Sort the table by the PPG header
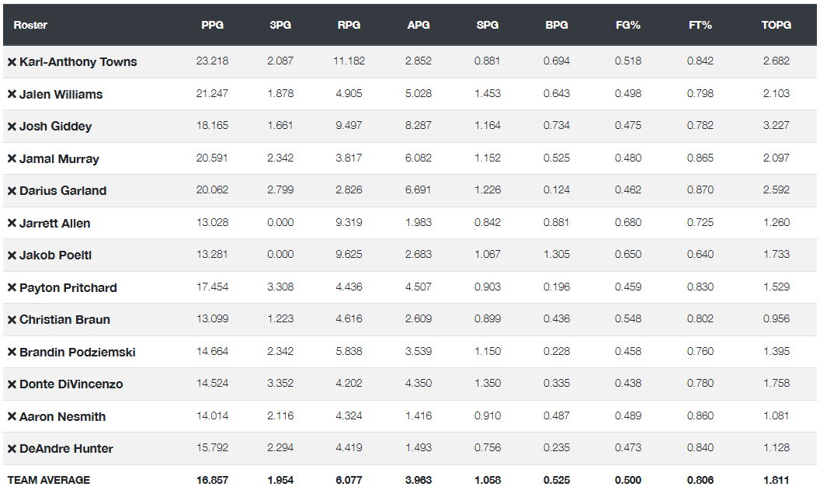Viewport: 820px width, 504px height. pyautogui.click(x=212, y=25)
